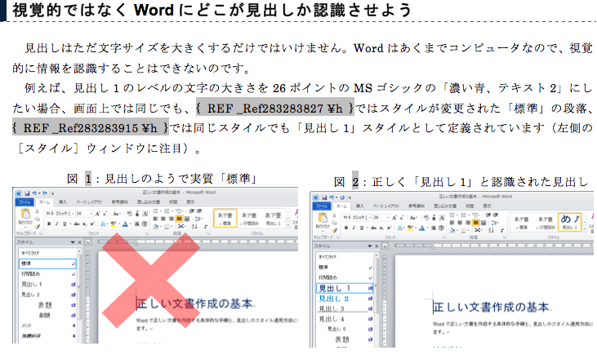Close the Styles pane in Figure 2 window
The width and height of the screenshot is (597, 364).
tap(376, 246)
